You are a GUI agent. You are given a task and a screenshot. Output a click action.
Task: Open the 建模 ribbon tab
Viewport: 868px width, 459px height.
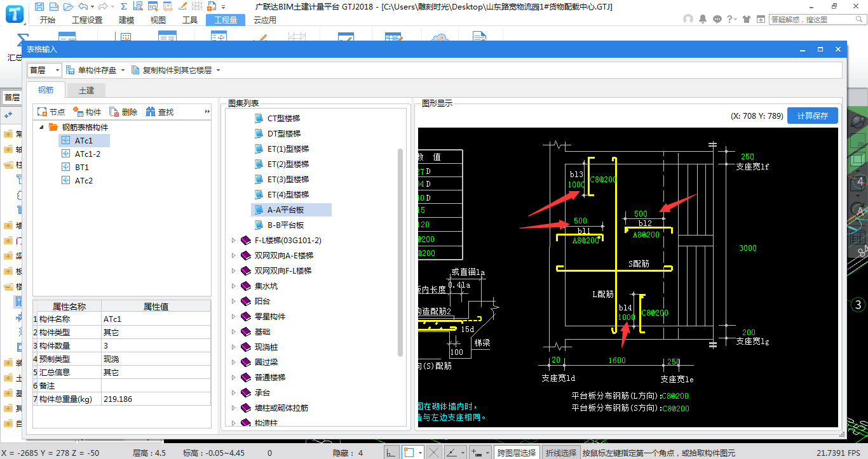click(x=127, y=20)
